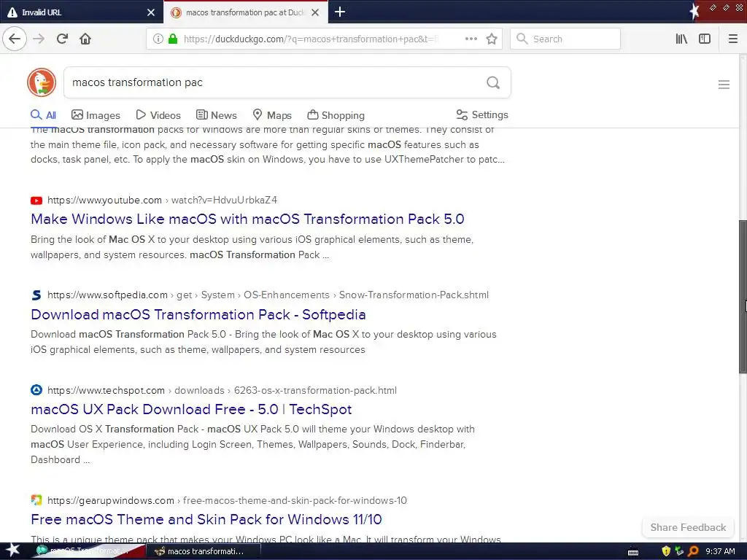Screen dimensions: 747x560
Task: Click the youtube.com result URL
Action: 162,200
